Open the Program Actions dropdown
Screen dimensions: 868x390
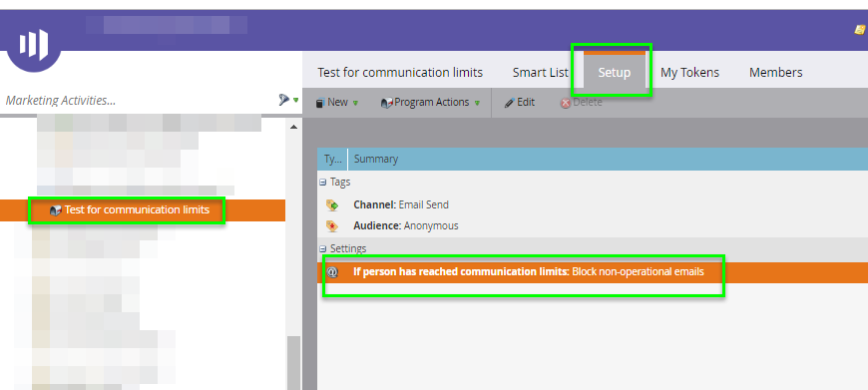click(x=430, y=103)
